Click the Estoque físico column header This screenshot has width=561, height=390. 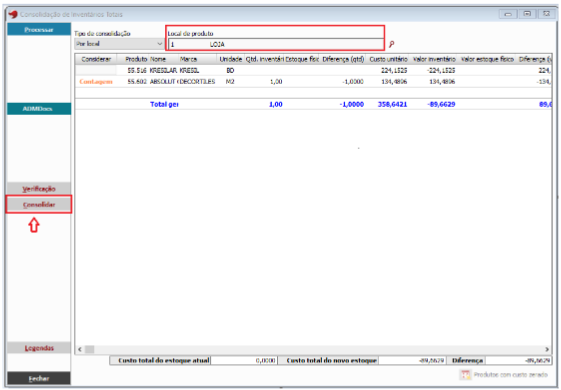302,59
